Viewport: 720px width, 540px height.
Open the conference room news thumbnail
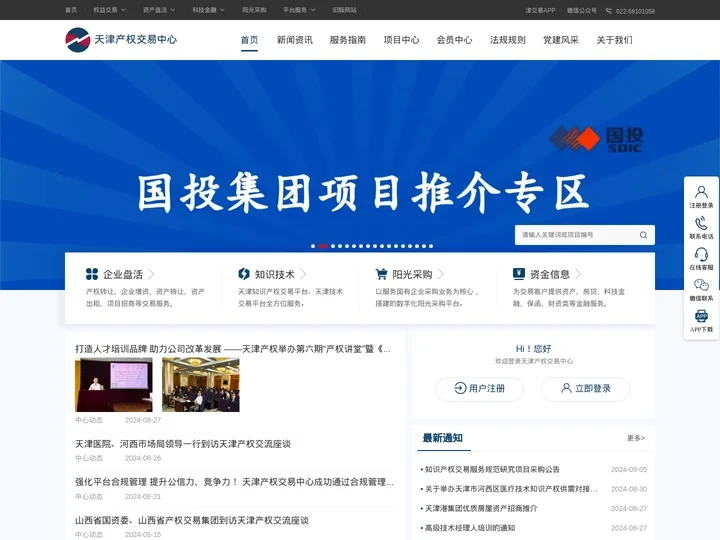(x=201, y=385)
